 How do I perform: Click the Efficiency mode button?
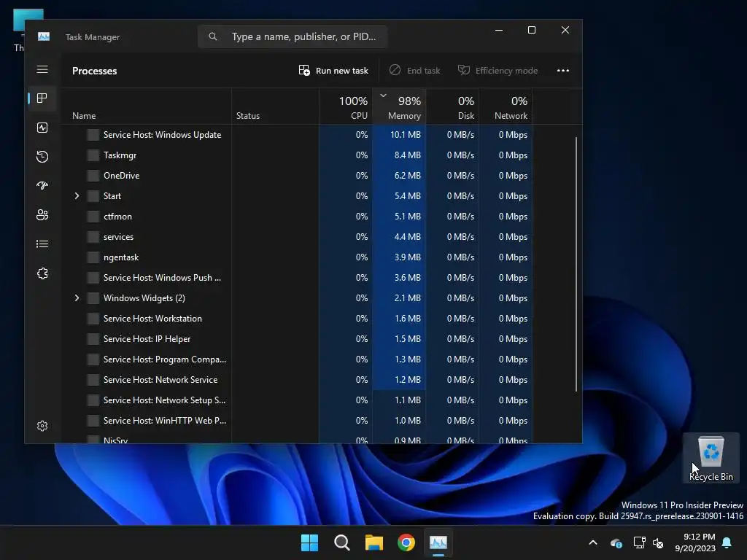(498, 71)
